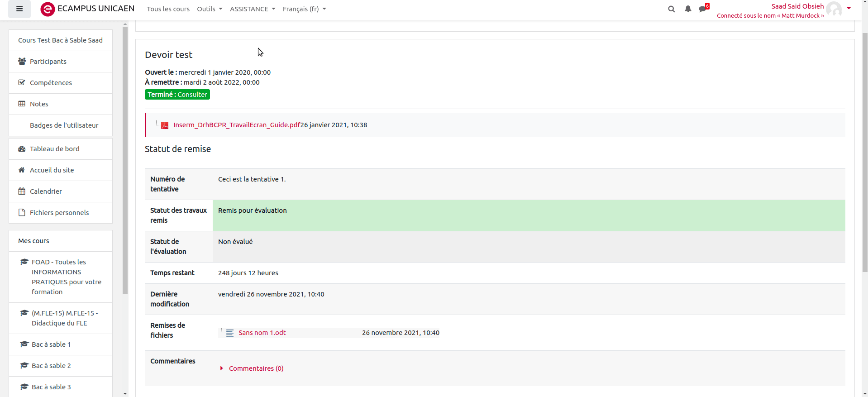
Task: Click the Sans nom 1.odt document icon
Action: click(230, 333)
